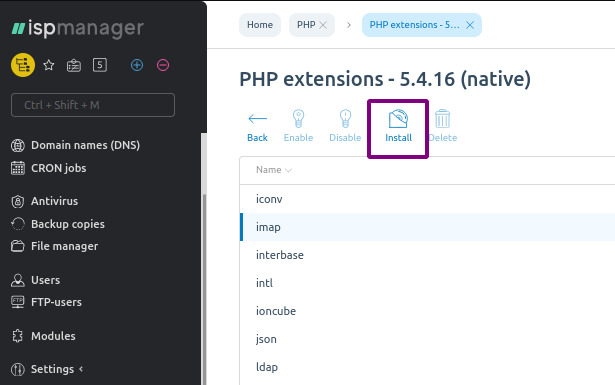The image size is (615, 385).
Task: Close the PHP extensions tab
Action: pyautogui.click(x=469, y=25)
